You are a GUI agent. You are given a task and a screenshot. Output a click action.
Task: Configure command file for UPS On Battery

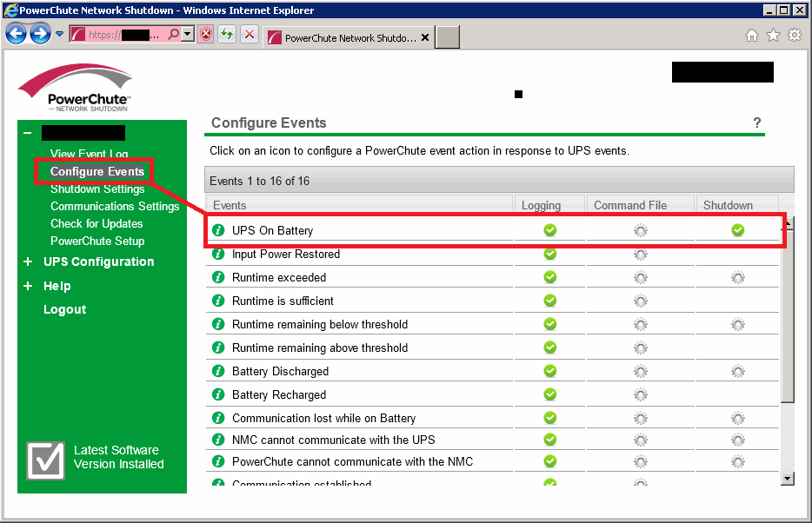(641, 231)
